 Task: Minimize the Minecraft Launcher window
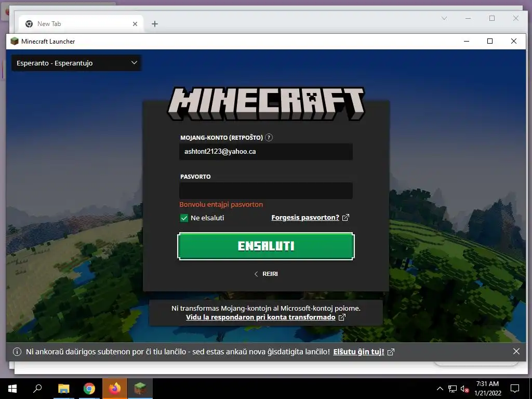[467, 41]
